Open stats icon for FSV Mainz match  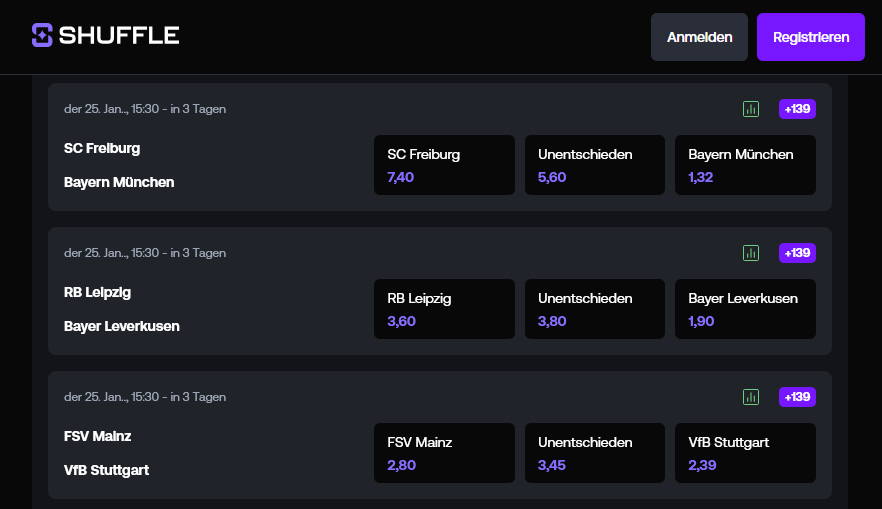pyautogui.click(x=751, y=397)
